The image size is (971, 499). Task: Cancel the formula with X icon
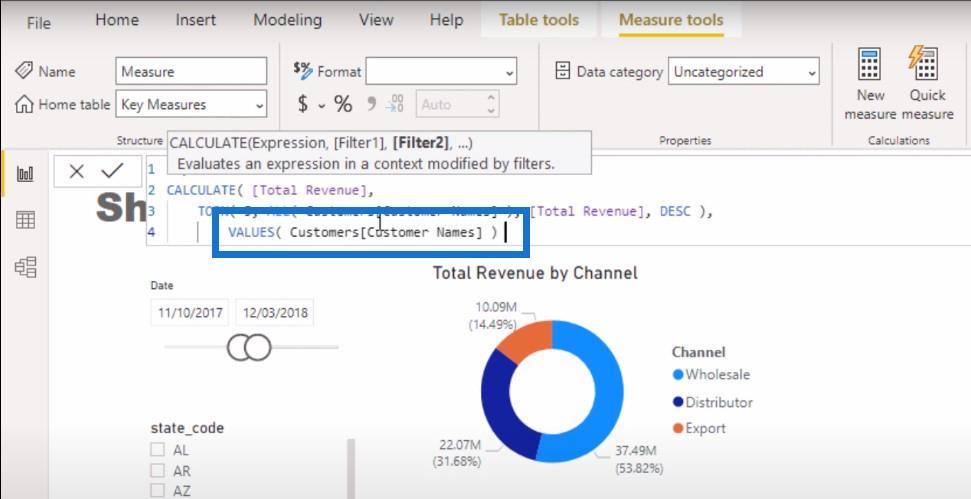point(77,171)
